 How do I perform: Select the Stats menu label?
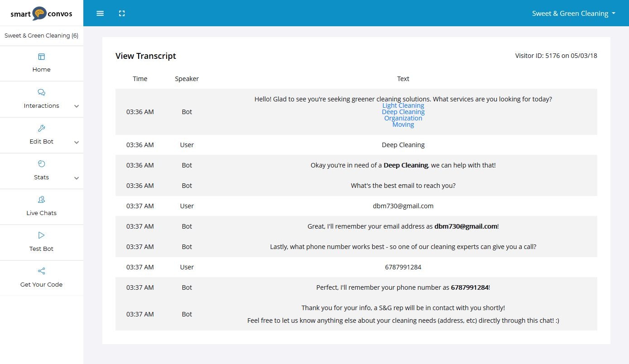coord(41,177)
